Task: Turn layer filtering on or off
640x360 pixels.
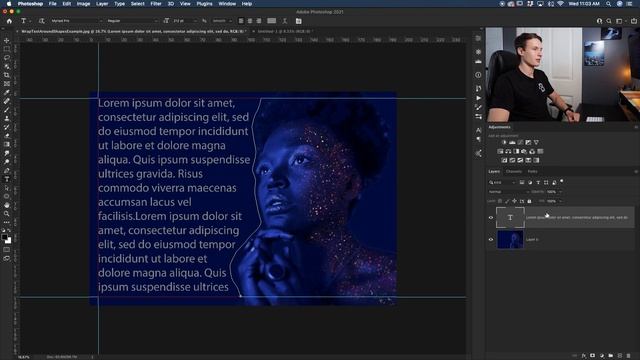Action: (x=562, y=181)
